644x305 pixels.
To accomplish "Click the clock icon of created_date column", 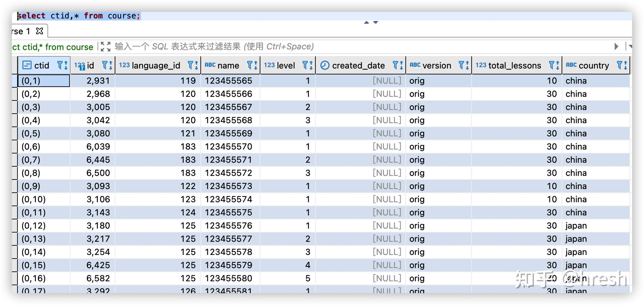I will tap(325, 65).
